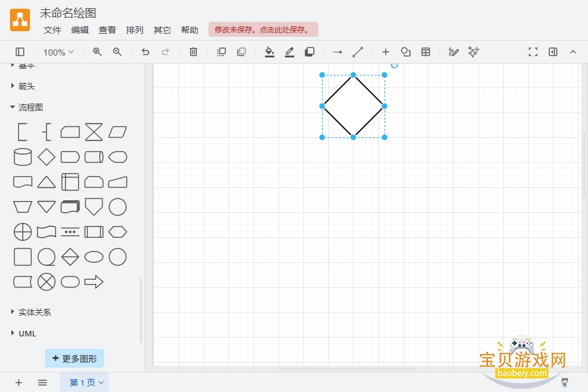The image size is (588, 392).
Task: Click the sparkle generate icon
Action: [474, 52]
